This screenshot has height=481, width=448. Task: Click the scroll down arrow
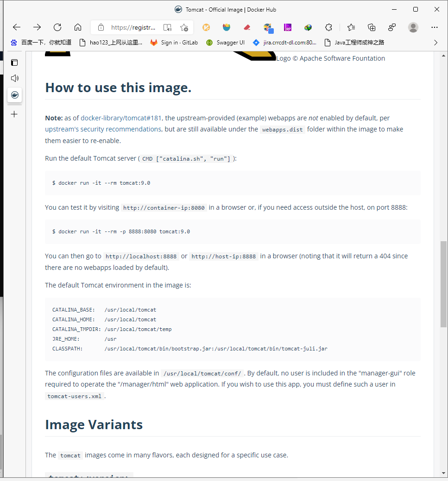(x=443, y=473)
